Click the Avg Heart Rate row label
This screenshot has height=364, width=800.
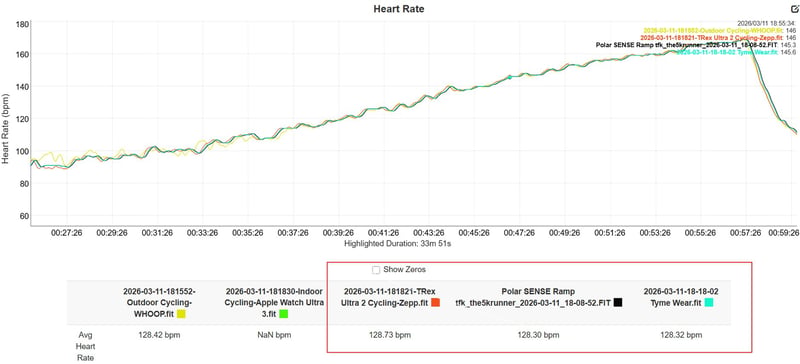click(x=86, y=347)
